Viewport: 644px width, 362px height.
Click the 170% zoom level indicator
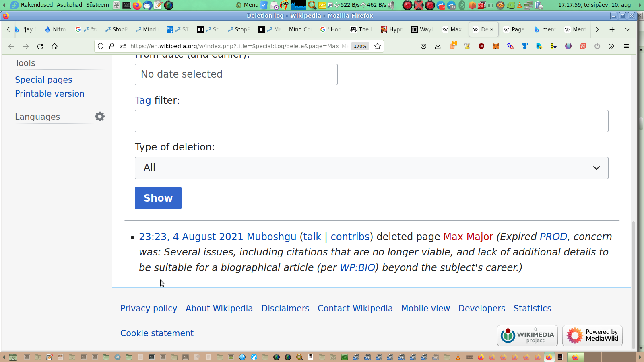coord(360,46)
